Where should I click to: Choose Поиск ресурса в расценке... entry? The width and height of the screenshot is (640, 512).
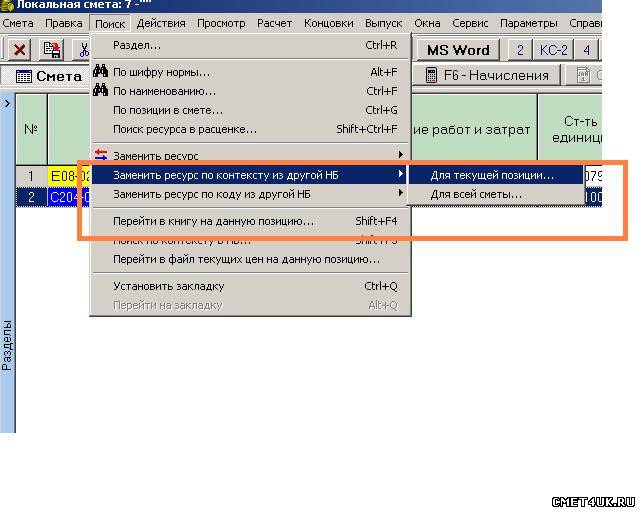pos(250,129)
